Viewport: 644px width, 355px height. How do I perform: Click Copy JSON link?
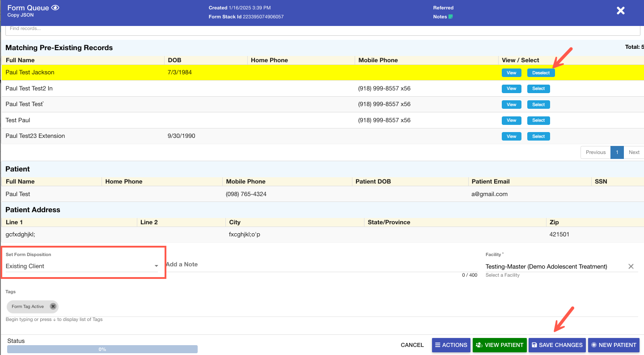pos(20,15)
